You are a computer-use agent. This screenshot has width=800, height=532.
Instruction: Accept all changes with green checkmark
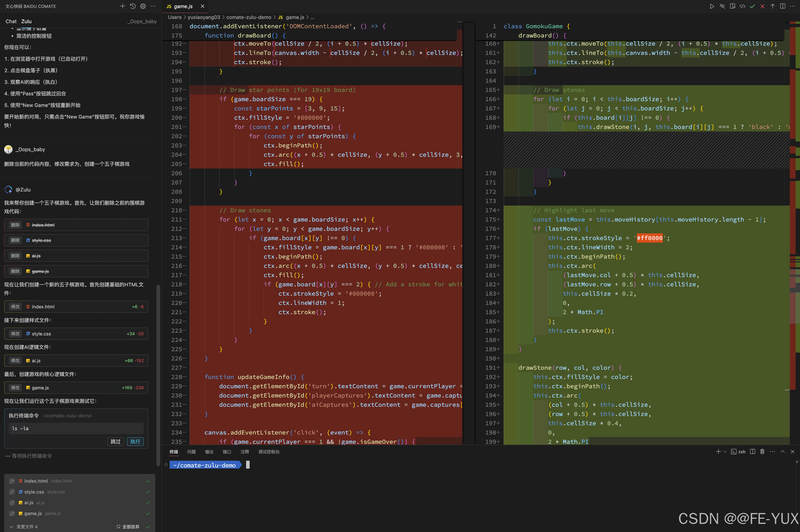click(x=752, y=6)
